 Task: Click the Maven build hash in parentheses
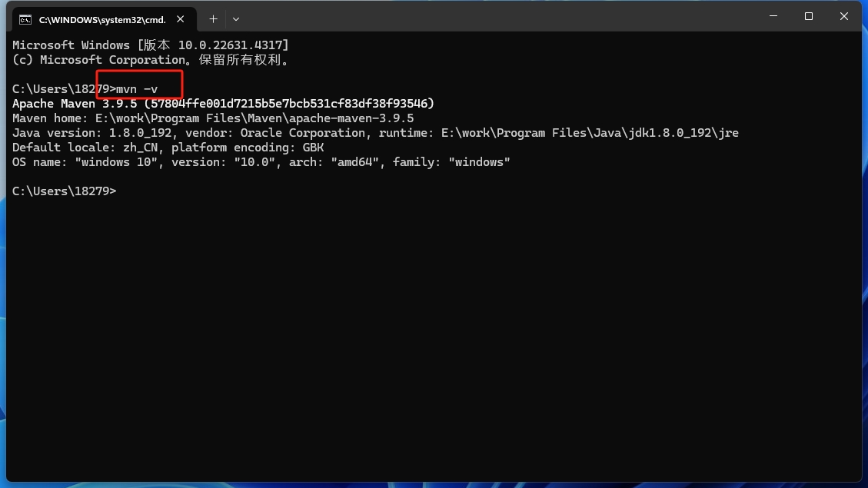pos(289,104)
